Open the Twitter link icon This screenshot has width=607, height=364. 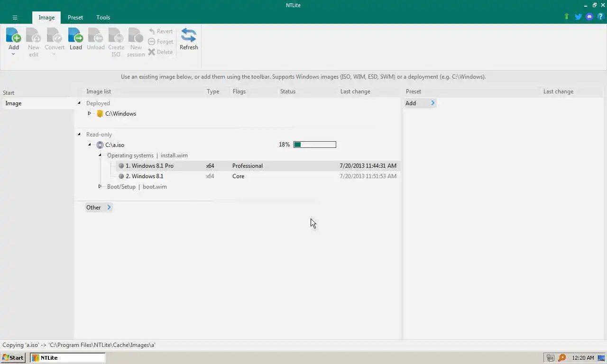pyautogui.click(x=578, y=17)
